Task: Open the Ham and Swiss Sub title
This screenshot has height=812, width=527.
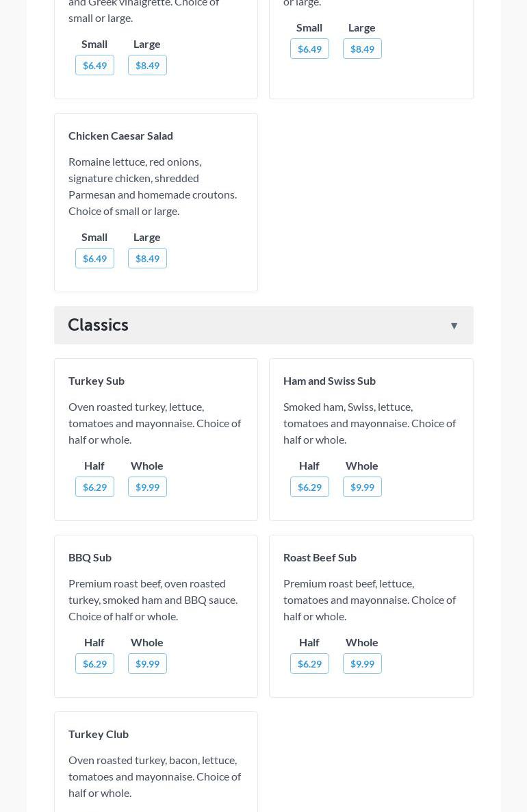Action: (x=329, y=381)
